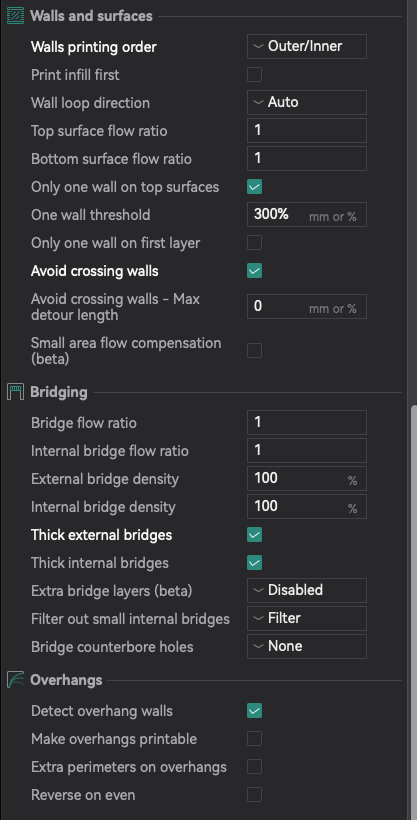Click the Top surface flow ratio field
The image size is (417, 820).
point(307,130)
